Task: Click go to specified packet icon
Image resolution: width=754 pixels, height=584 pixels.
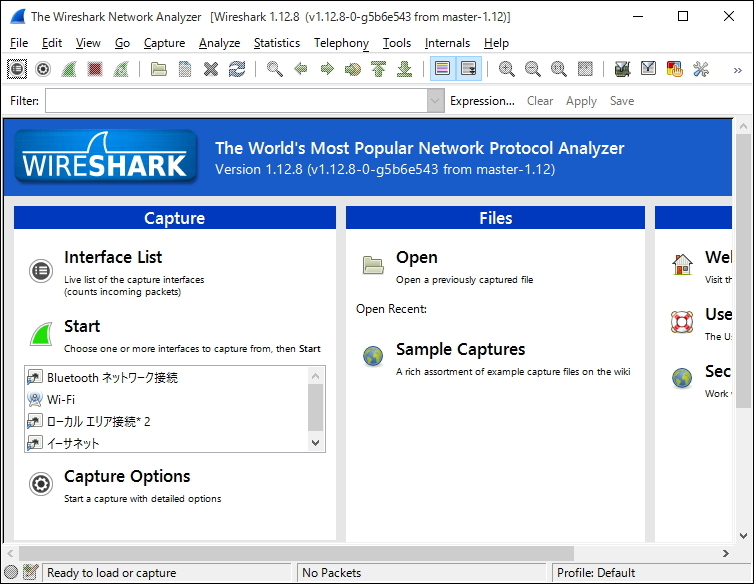Action: (x=353, y=69)
